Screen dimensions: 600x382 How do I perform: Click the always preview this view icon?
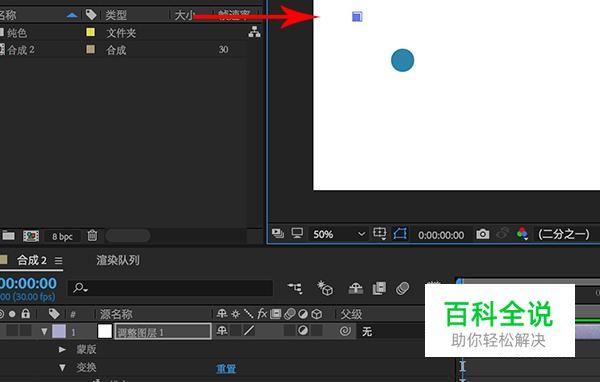pyautogui.click(x=277, y=233)
